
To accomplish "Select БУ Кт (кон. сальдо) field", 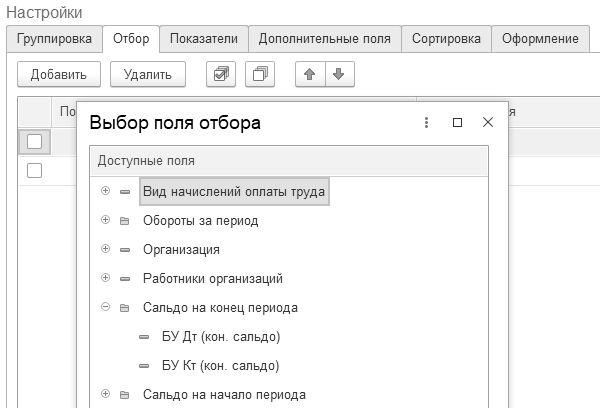I will 220,366.
